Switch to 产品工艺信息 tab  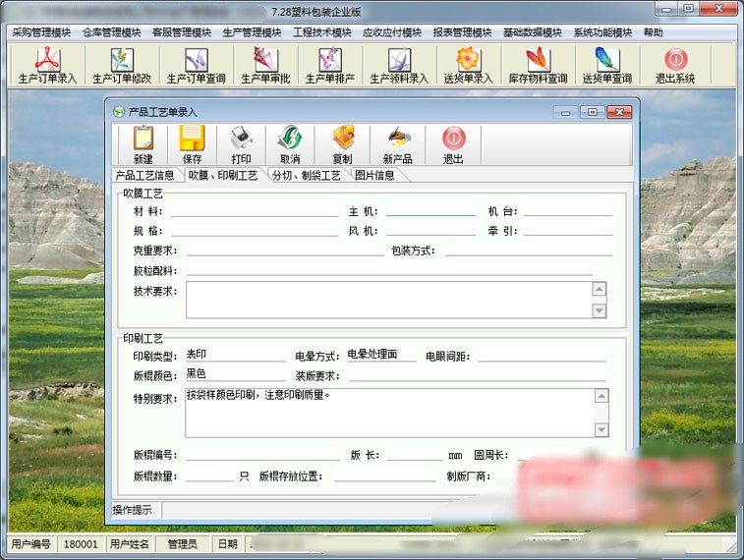(145, 176)
